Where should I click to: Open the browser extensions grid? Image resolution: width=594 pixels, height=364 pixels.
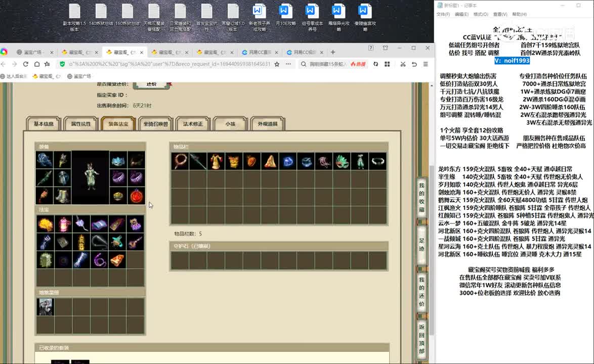coord(387,64)
